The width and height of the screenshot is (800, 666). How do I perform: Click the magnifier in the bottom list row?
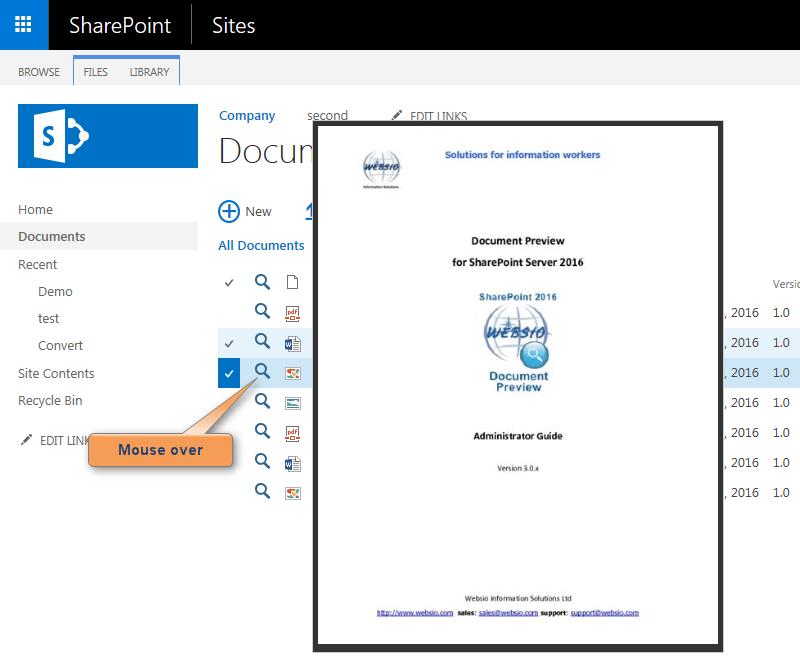262,492
